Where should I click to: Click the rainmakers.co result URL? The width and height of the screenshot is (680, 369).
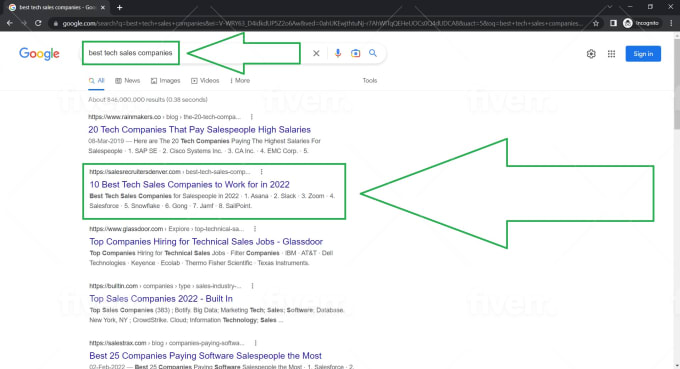coord(164,117)
